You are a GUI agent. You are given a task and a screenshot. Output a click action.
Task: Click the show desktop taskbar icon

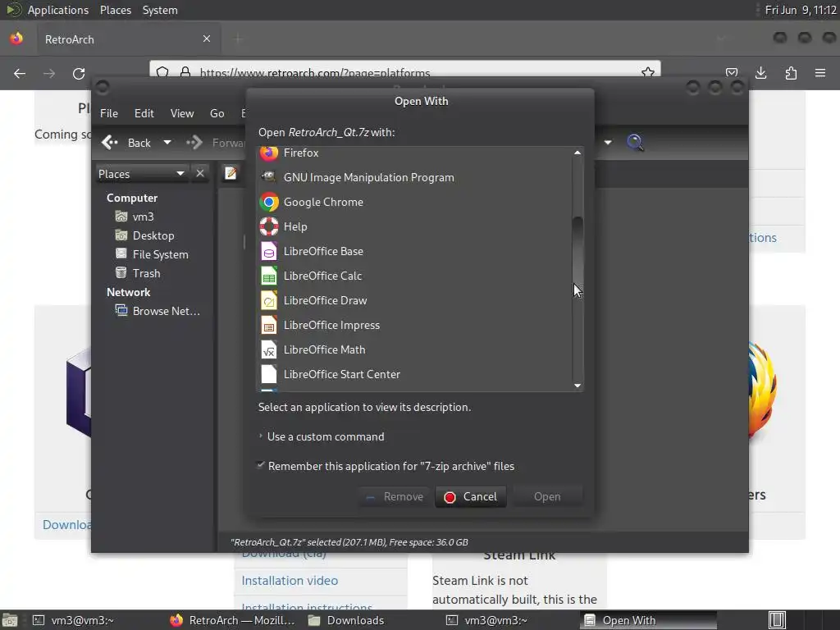point(10,620)
